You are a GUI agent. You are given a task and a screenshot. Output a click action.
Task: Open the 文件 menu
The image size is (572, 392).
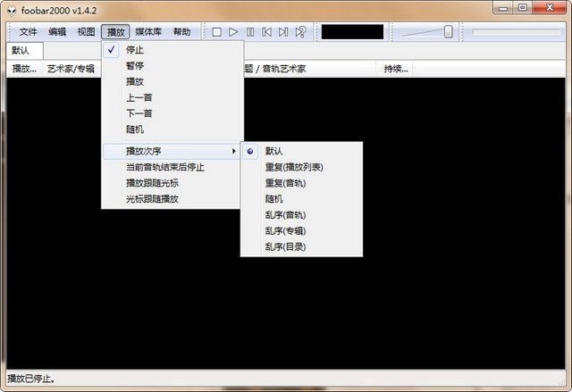28,32
